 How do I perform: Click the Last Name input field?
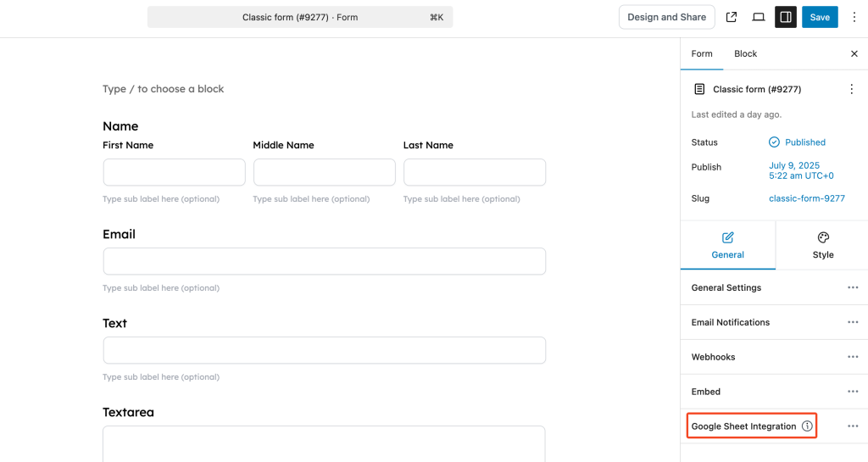pyautogui.click(x=475, y=172)
